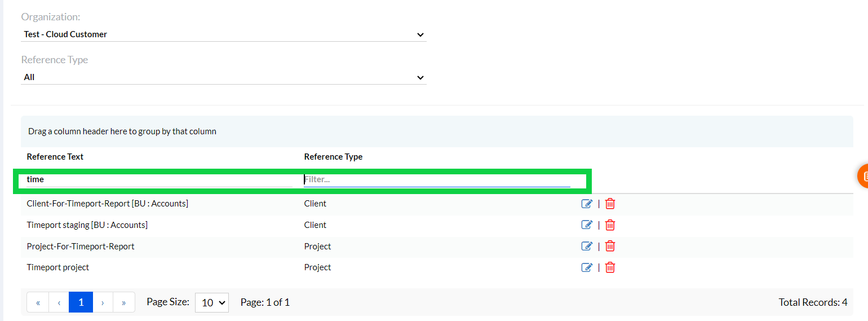
Task: Sort by Reference Type column header
Action: point(333,157)
